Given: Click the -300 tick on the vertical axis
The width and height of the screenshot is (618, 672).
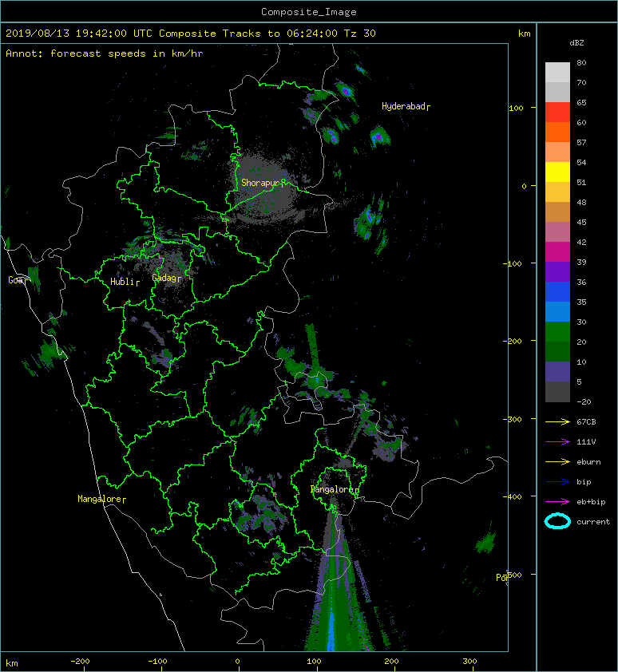Looking at the screenshot, I should (512, 419).
